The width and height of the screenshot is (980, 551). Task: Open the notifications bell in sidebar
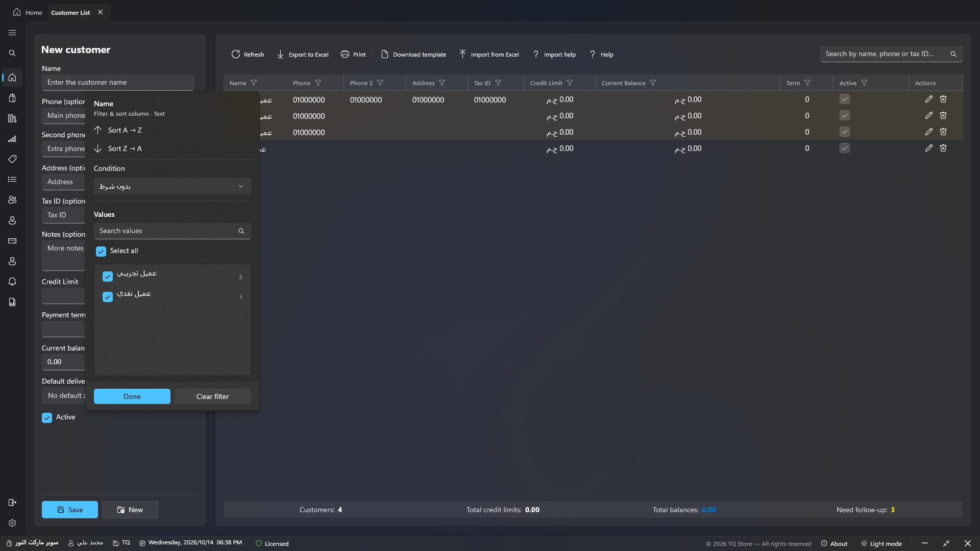pyautogui.click(x=12, y=282)
